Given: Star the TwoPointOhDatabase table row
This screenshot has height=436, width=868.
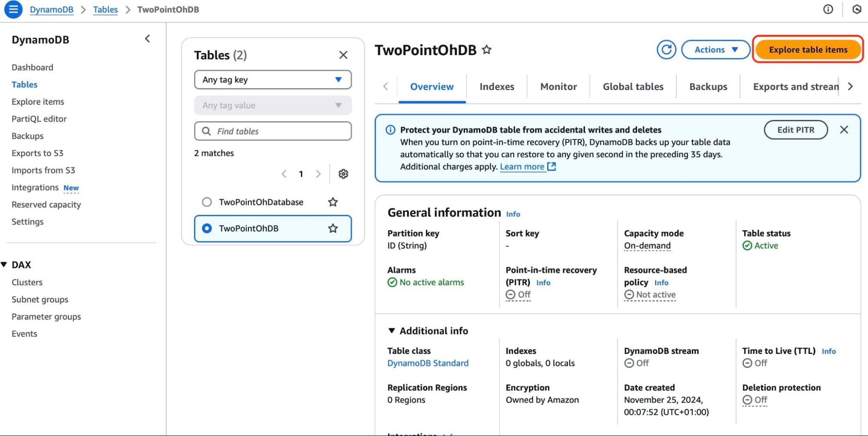Looking at the screenshot, I should click(333, 202).
